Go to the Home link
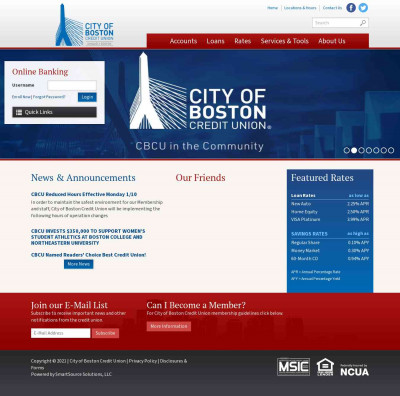Image resolution: width=400 pixels, height=396 pixels. click(272, 8)
